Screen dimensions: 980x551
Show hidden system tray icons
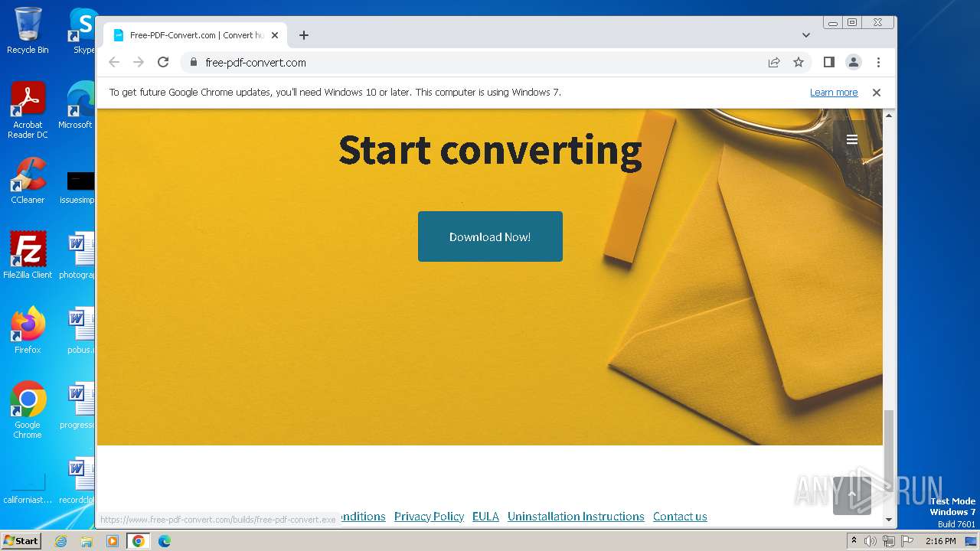pos(854,540)
